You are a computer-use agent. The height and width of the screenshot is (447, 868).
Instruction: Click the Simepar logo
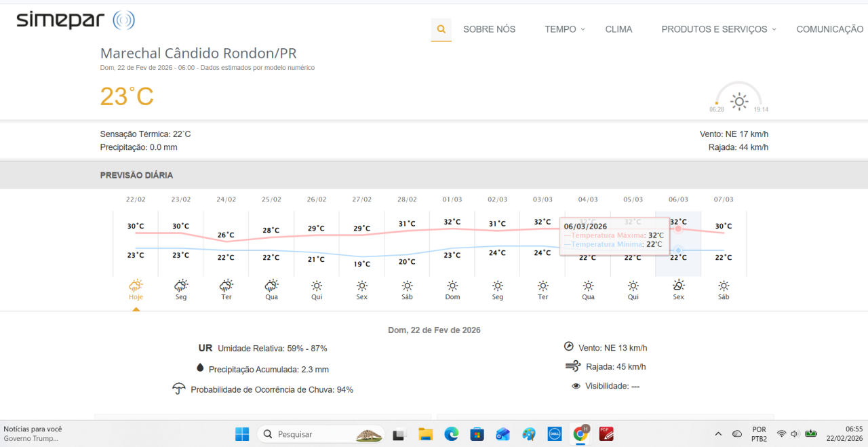(75, 20)
